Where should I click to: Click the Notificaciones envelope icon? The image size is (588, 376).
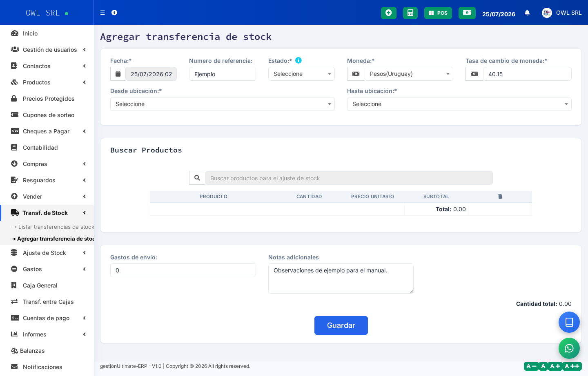14,367
